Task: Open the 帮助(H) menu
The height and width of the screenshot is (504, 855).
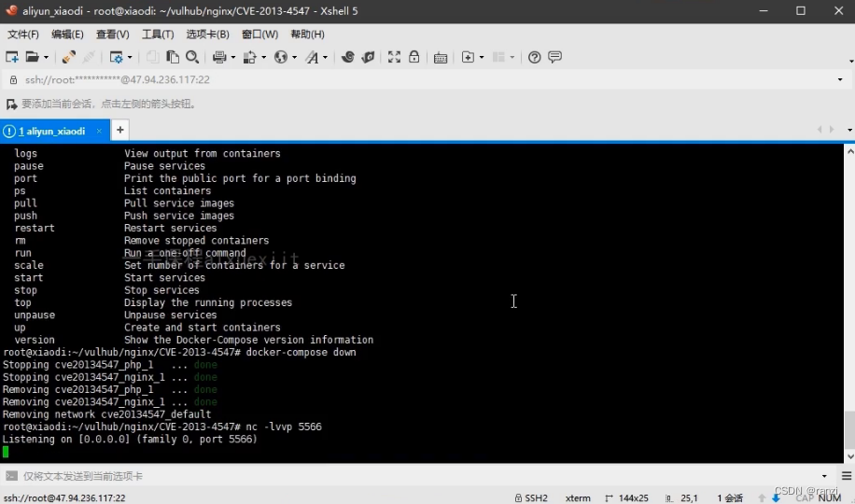Action: click(x=307, y=35)
